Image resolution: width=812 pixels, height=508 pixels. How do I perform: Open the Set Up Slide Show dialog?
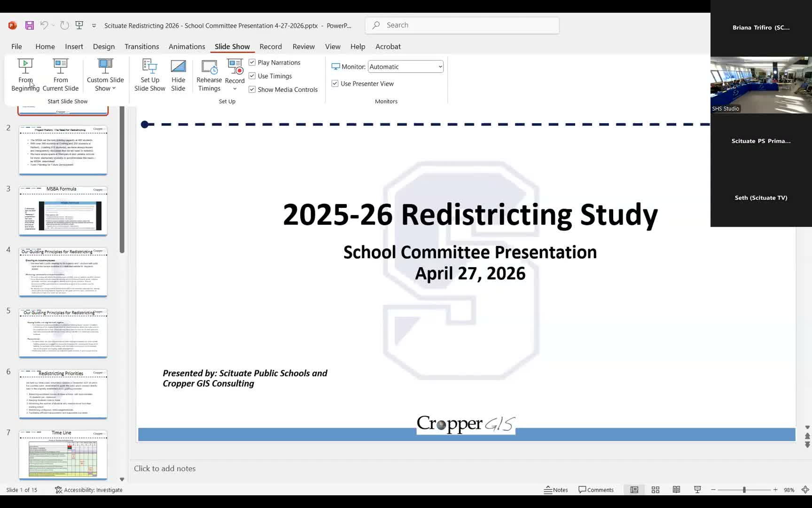[150, 75]
